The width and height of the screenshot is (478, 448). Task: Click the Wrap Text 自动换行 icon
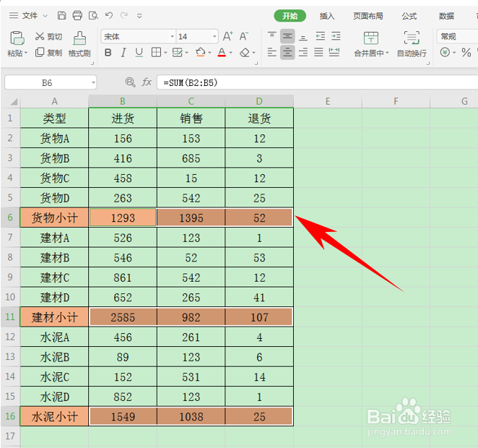[x=412, y=38]
